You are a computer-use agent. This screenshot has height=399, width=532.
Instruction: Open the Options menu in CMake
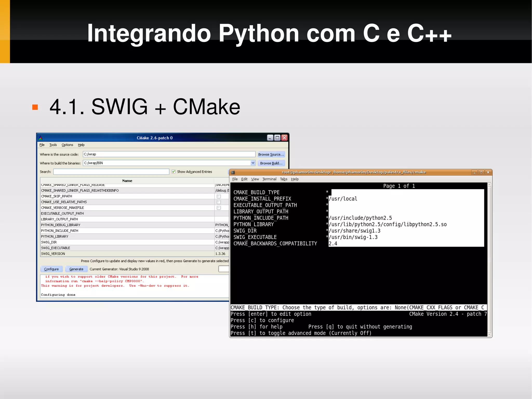pos(67,145)
